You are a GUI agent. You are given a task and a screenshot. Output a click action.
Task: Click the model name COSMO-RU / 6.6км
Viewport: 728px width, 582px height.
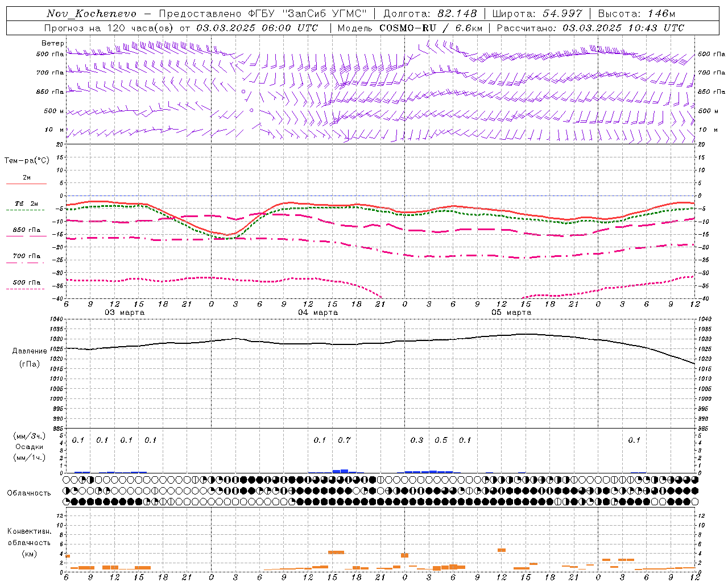(431, 28)
